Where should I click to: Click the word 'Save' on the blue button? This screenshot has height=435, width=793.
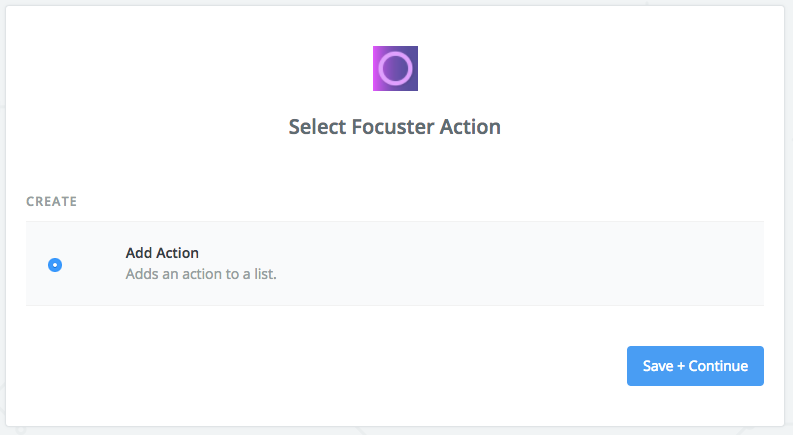coord(658,366)
